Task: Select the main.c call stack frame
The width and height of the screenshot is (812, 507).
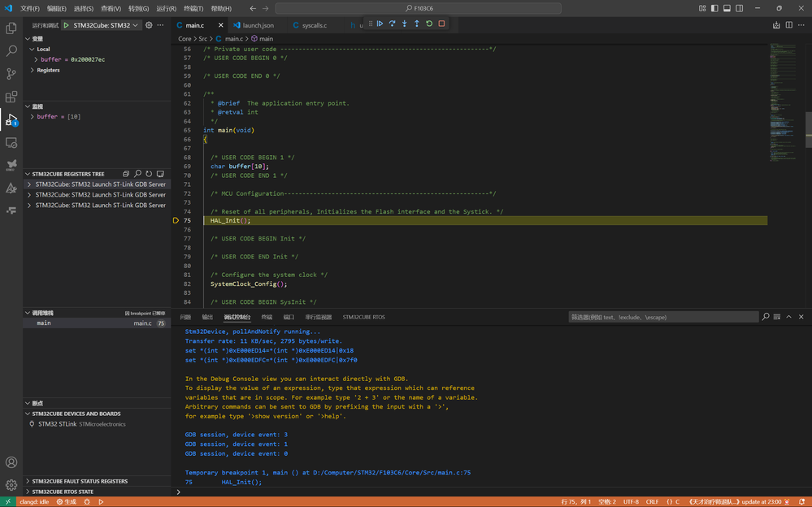Action: [x=44, y=323]
